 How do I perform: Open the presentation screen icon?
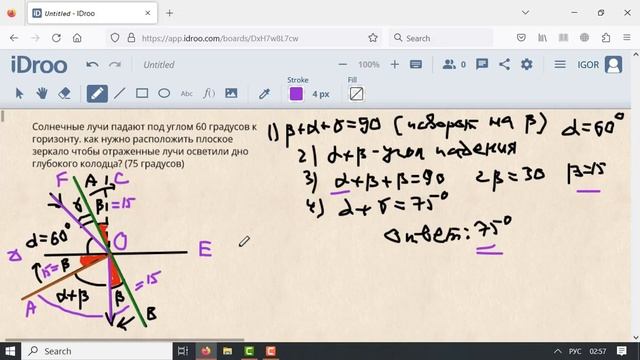click(x=416, y=64)
